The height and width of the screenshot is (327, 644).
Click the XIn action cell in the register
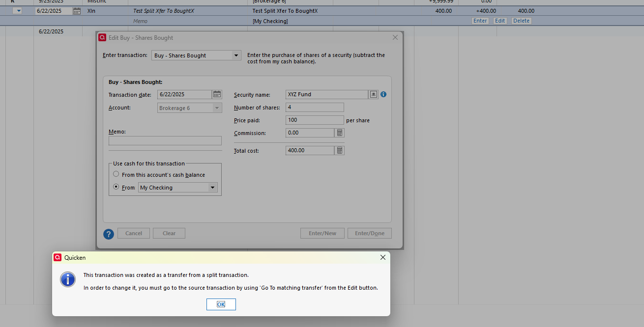click(91, 11)
